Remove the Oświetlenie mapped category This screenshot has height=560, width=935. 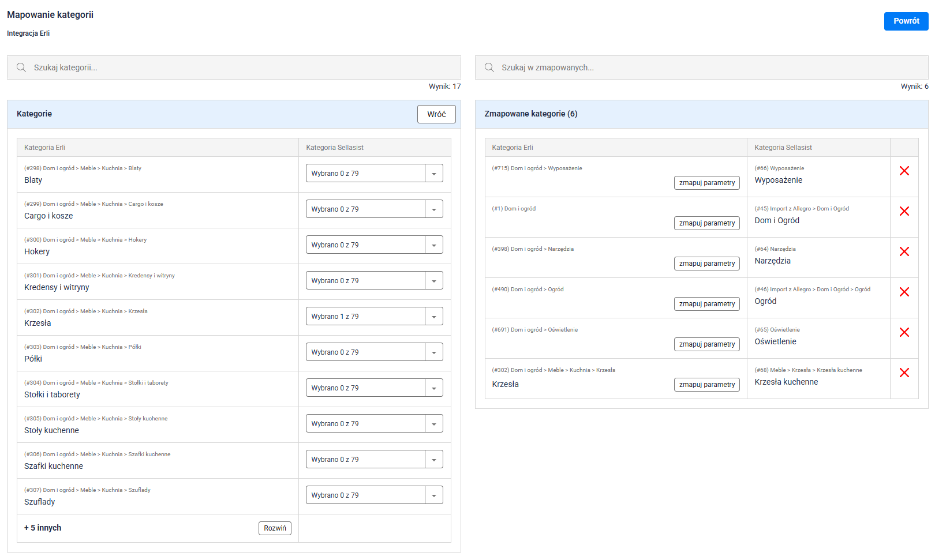[x=904, y=332]
